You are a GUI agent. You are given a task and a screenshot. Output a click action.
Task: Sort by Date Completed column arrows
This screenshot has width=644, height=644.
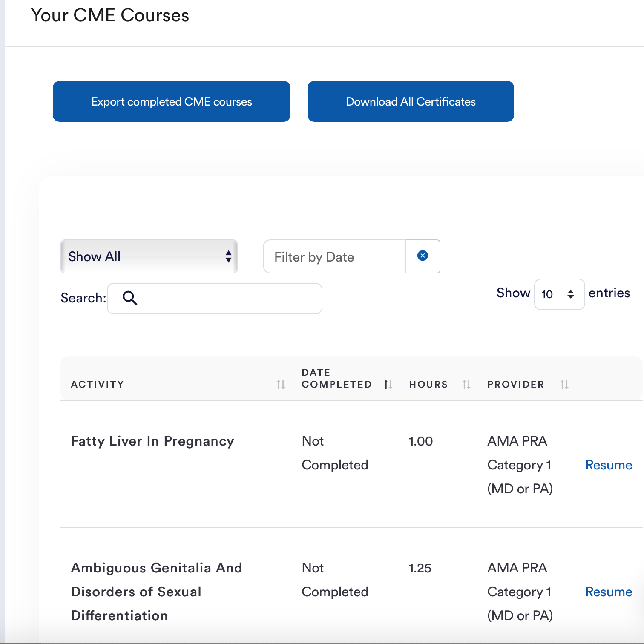[x=388, y=385]
